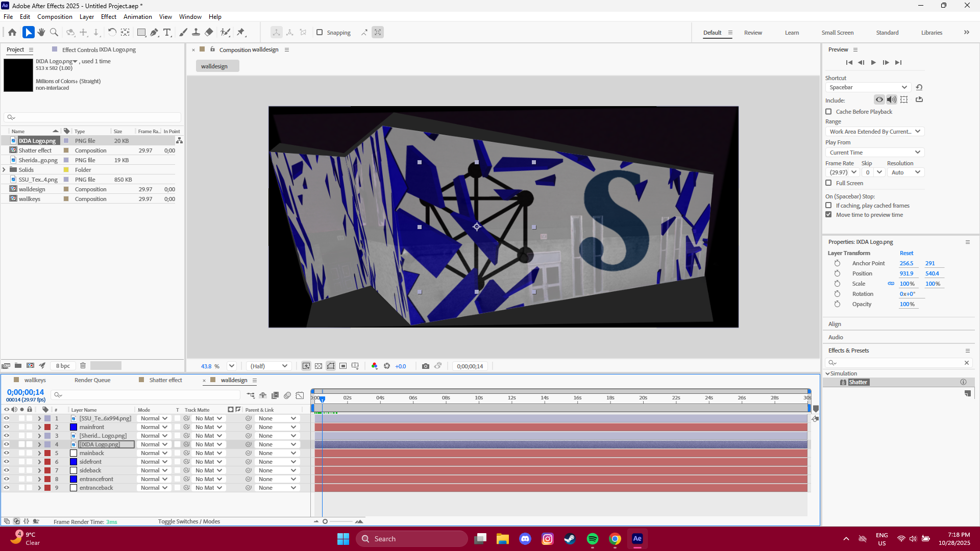Viewport: 980px width, 551px height.
Task: Open the Composition menu
Action: [x=54, y=16]
